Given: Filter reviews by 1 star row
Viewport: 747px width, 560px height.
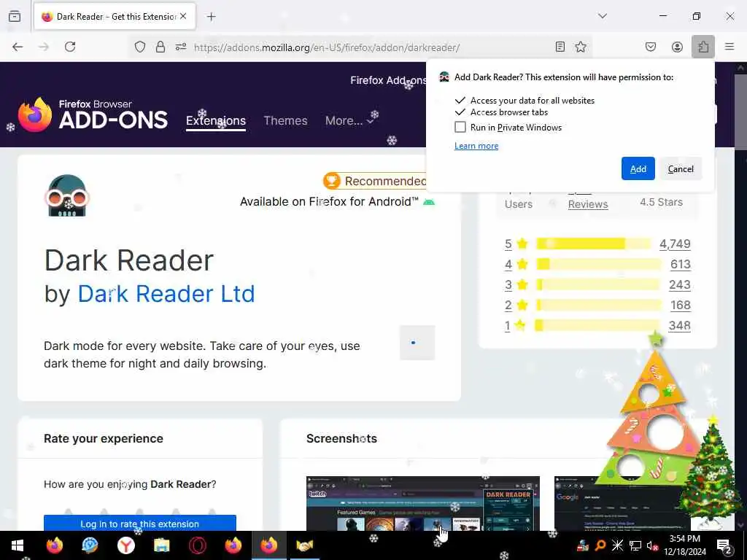Looking at the screenshot, I should [598, 326].
